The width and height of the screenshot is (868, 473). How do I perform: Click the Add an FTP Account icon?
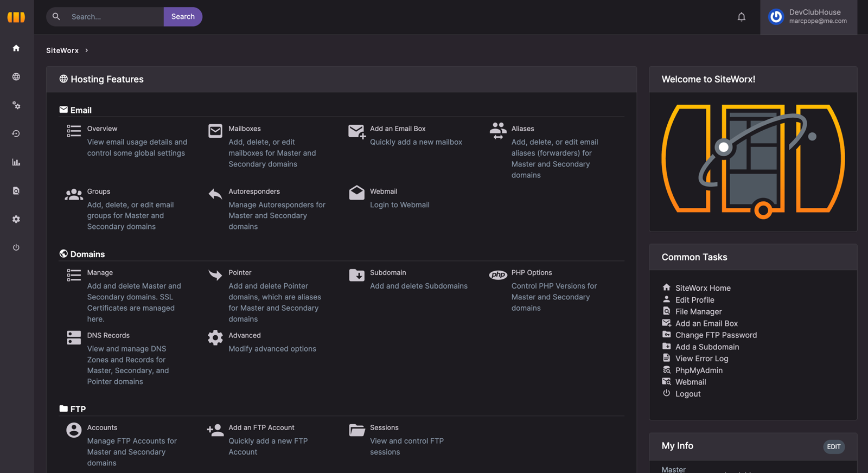tap(215, 430)
